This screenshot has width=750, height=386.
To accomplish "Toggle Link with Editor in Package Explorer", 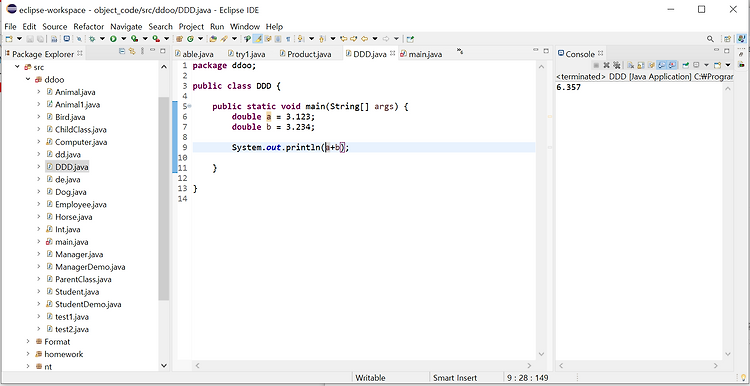I will click(132, 51).
